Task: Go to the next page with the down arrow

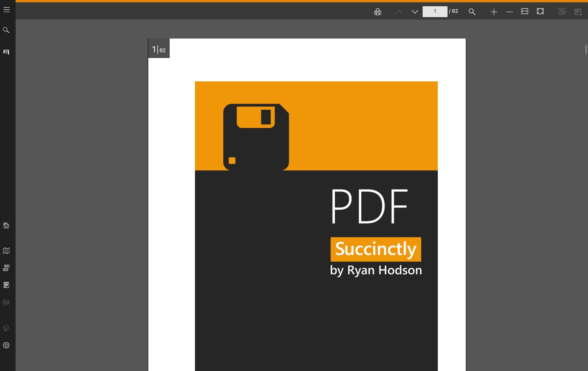Action: (415, 12)
